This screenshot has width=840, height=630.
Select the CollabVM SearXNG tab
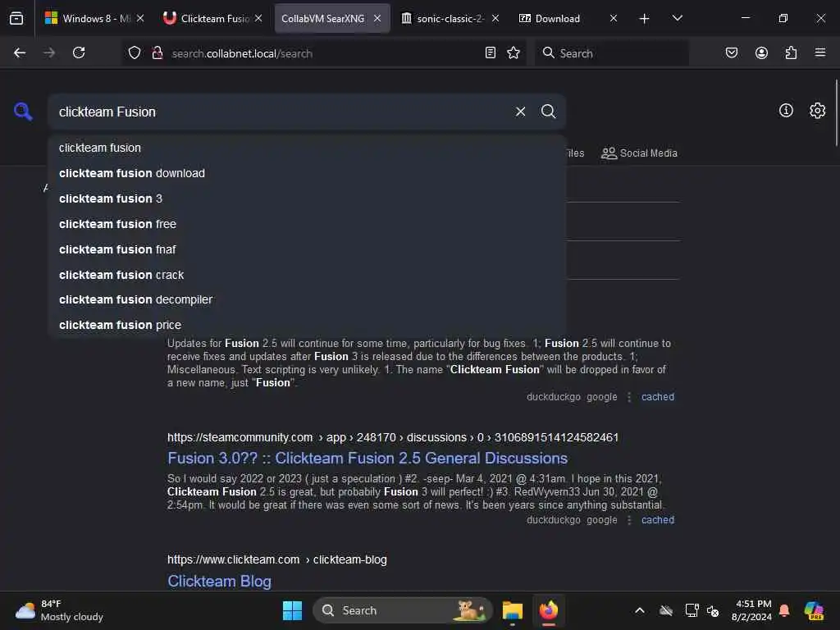click(x=332, y=18)
